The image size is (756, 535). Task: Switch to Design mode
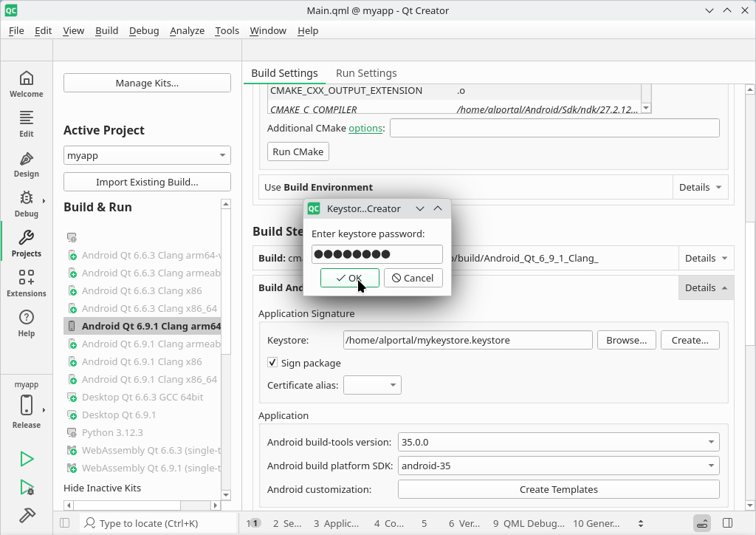tap(27, 164)
